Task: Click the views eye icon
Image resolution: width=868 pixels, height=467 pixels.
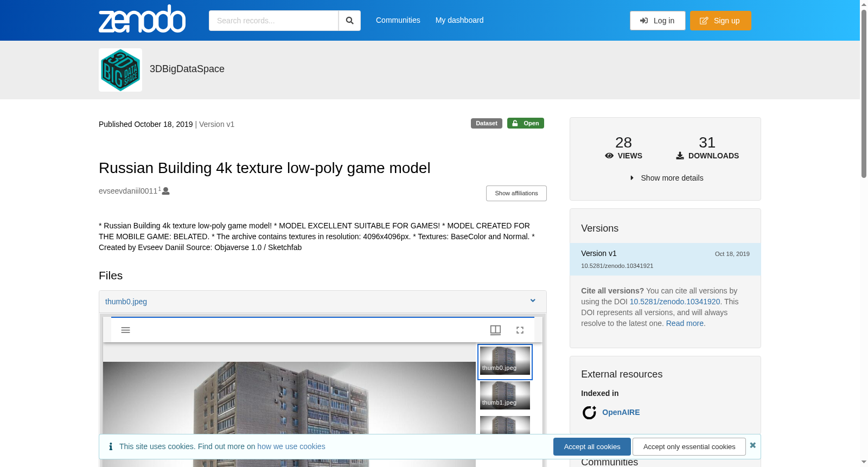Action: [x=609, y=156]
